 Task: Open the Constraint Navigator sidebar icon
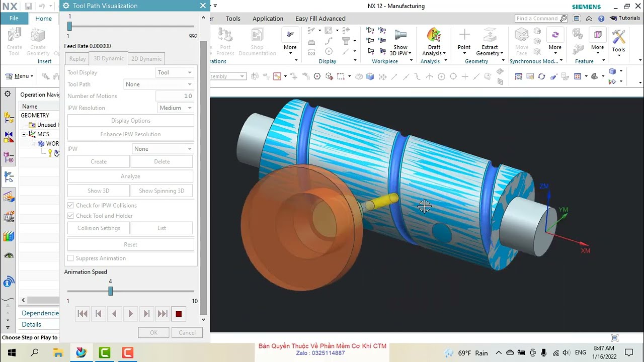click(9, 137)
